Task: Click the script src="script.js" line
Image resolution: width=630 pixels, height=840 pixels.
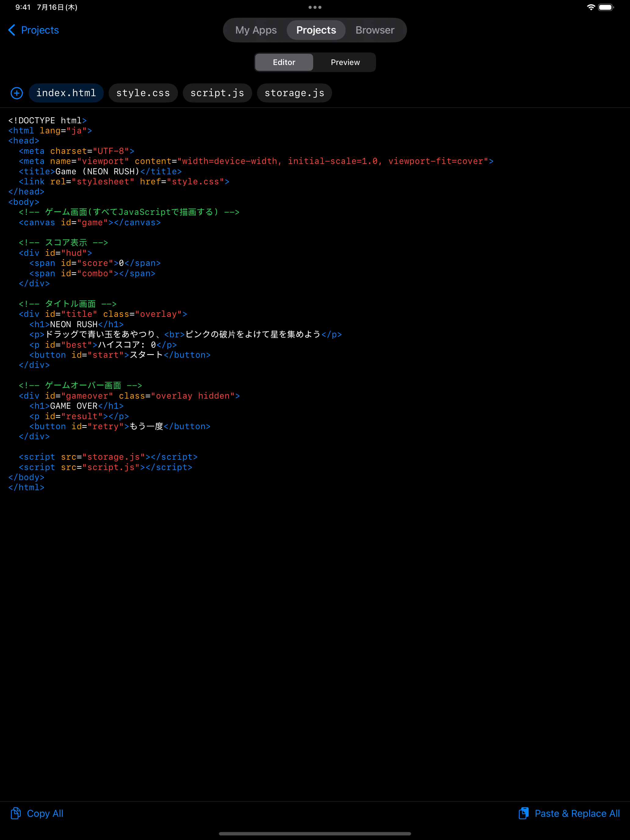Action: click(x=106, y=467)
